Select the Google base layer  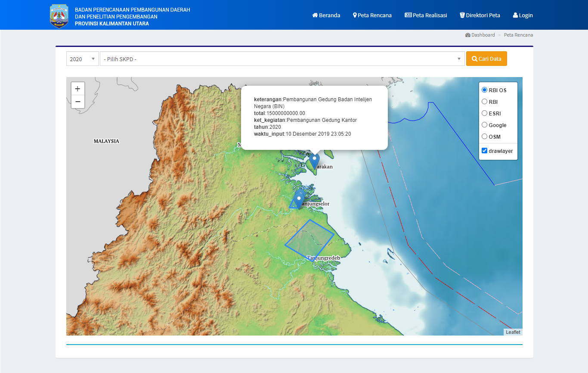[x=485, y=125]
